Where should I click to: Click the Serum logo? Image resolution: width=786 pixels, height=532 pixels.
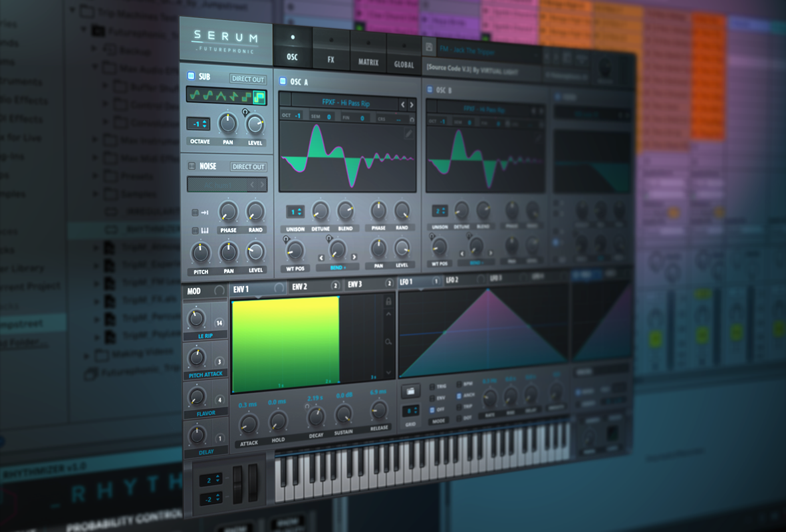[225, 41]
